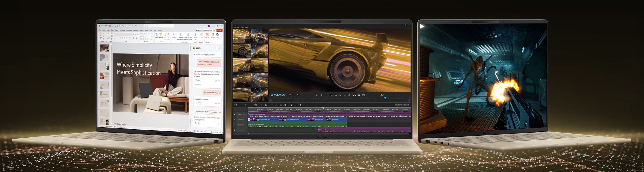Add a marker using preview shield icon
Image resolution: width=644 pixels, height=172 pixels.
(x=317, y=95)
